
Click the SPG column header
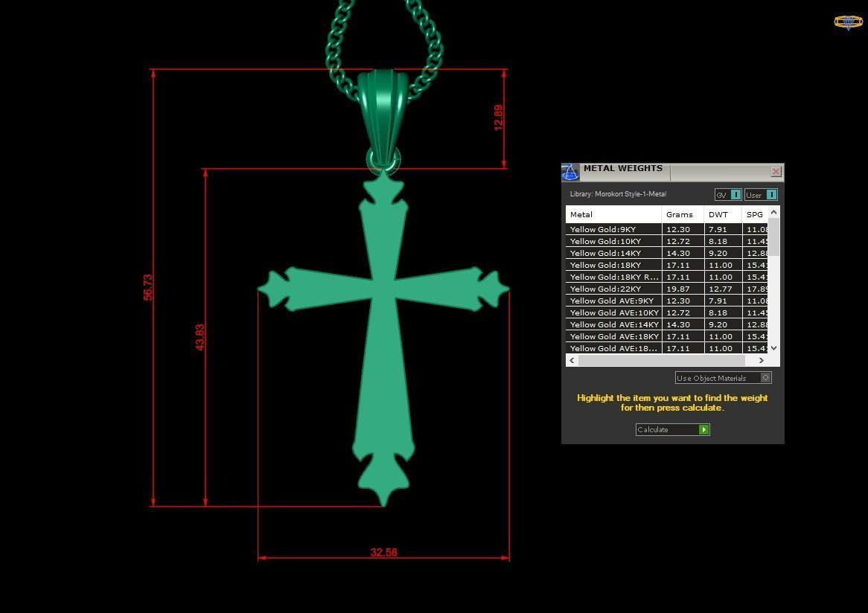tap(755, 215)
